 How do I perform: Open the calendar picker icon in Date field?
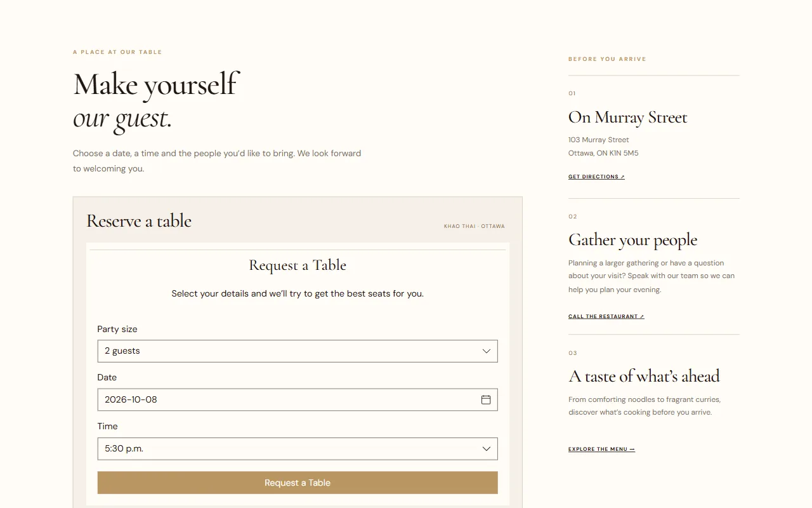[x=486, y=399]
